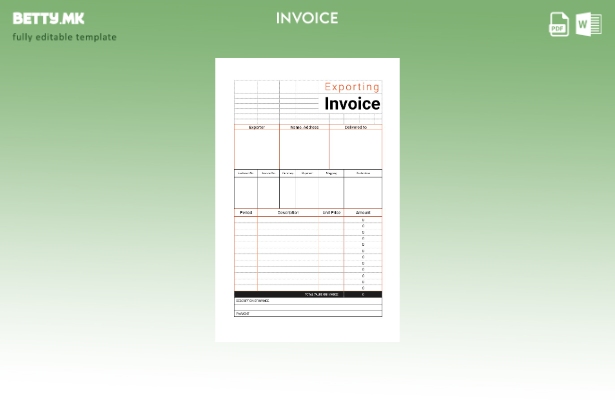Click the Description table header
The height and width of the screenshot is (400, 615).
click(289, 213)
